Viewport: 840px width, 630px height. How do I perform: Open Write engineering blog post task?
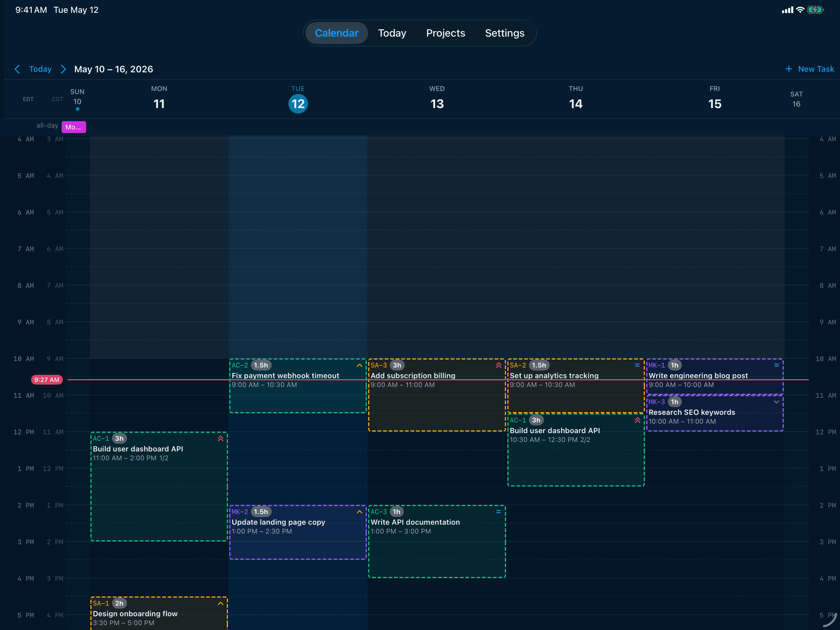715,377
